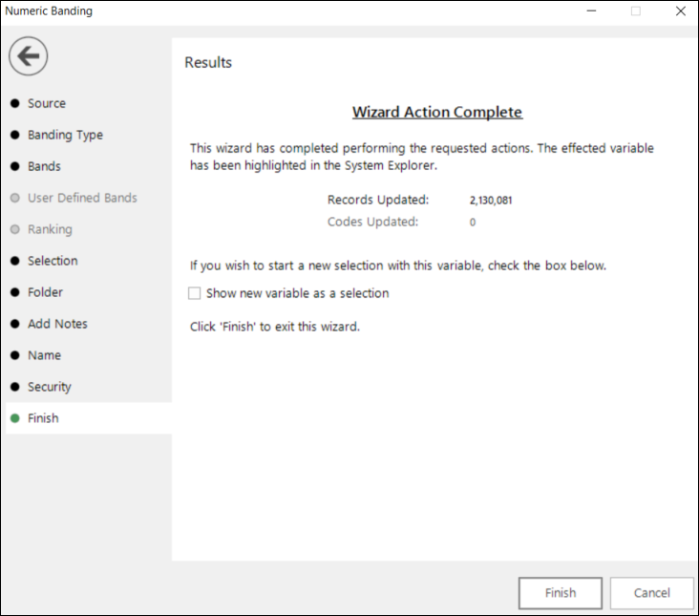Enable Show new variable as a selection
The height and width of the screenshot is (616, 699).
tap(195, 293)
